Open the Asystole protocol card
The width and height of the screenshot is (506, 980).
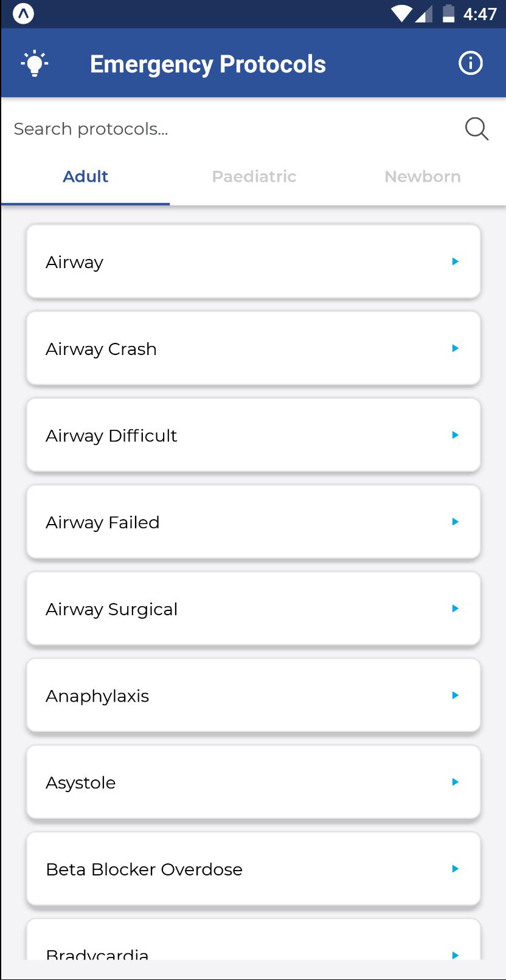tap(254, 782)
